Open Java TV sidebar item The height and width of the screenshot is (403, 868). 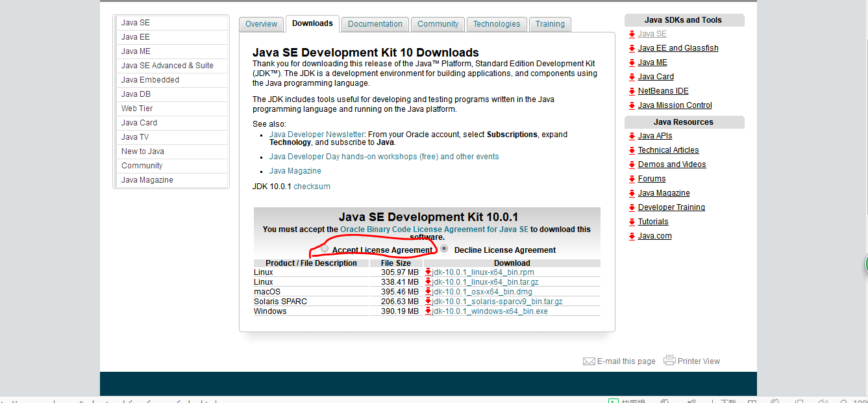(x=171, y=137)
